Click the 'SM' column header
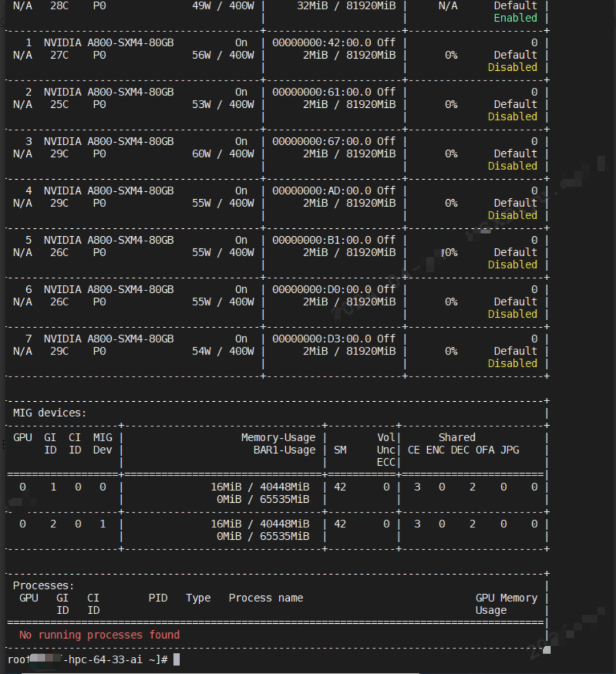 tap(340, 450)
